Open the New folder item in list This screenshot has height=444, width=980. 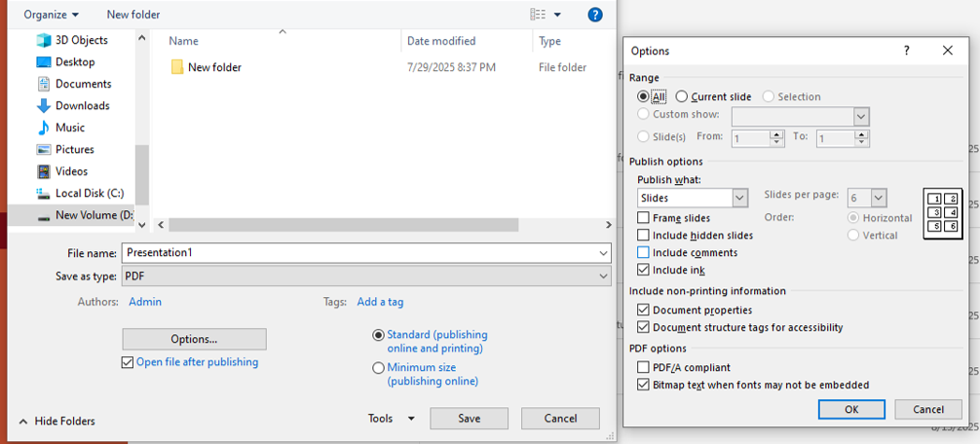click(213, 67)
